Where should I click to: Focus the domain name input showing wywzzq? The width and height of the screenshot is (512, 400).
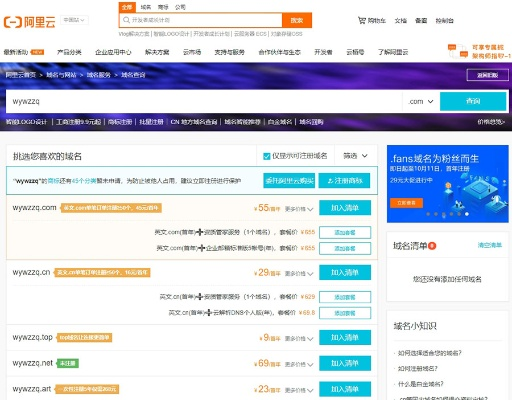[204, 101]
